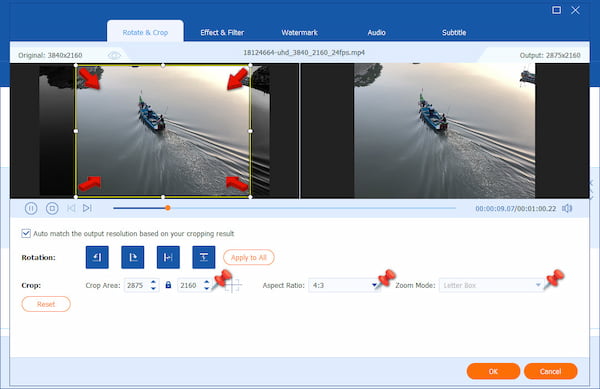The height and width of the screenshot is (389, 600).
Task: Click the output preview video
Action: 445,131
